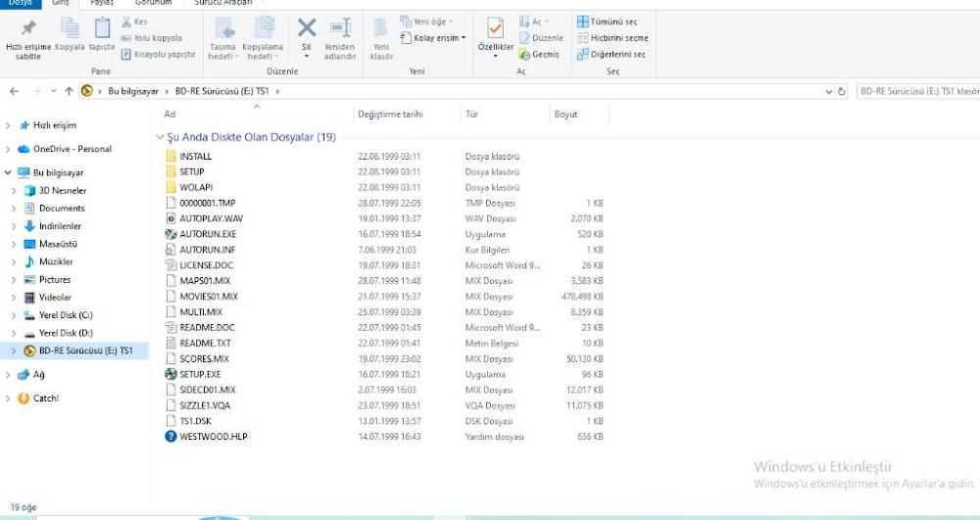Expand the Yerel Disk (C:) node
980x520 pixels.
click(x=14, y=315)
